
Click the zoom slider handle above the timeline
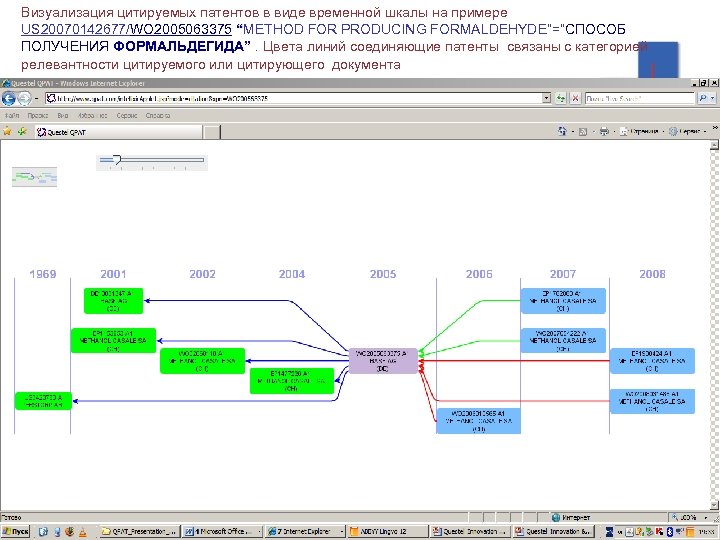[x=117, y=160]
